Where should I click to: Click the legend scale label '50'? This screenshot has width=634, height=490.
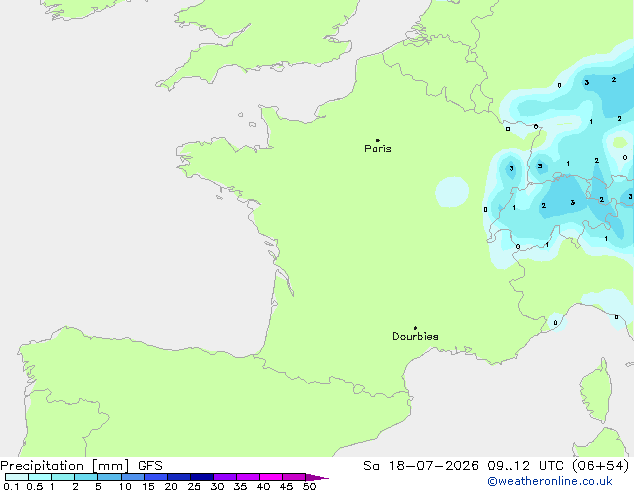click(309, 486)
